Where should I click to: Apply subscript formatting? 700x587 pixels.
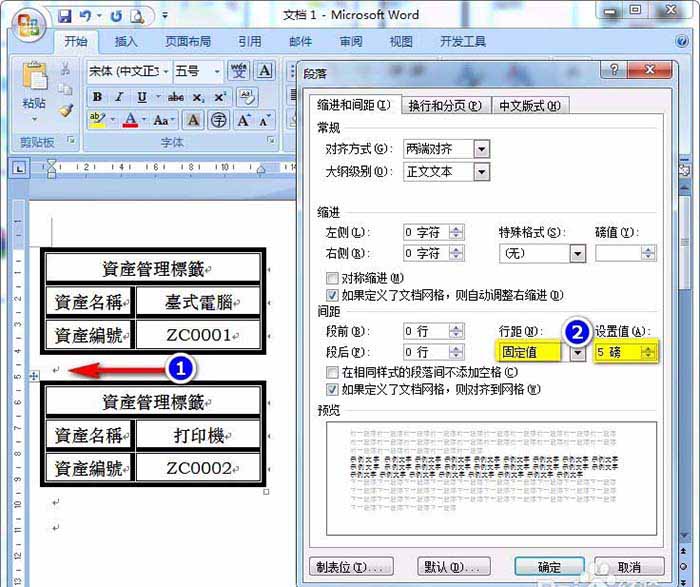coord(198,97)
